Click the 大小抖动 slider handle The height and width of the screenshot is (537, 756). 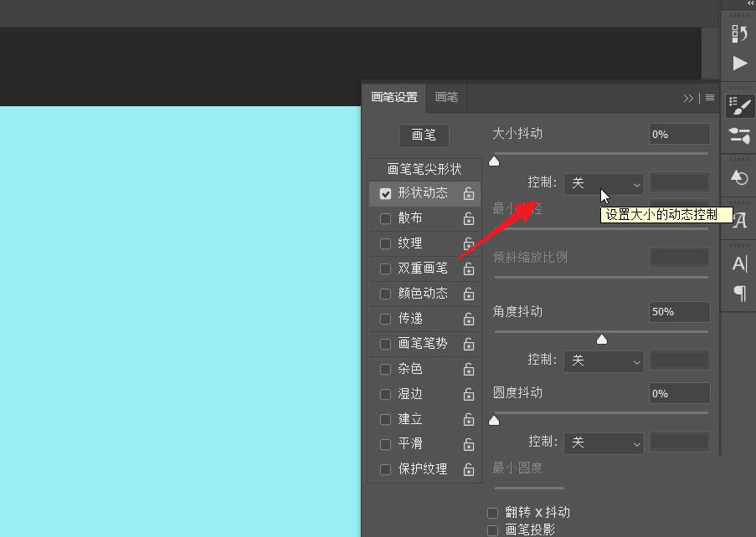pyautogui.click(x=494, y=161)
